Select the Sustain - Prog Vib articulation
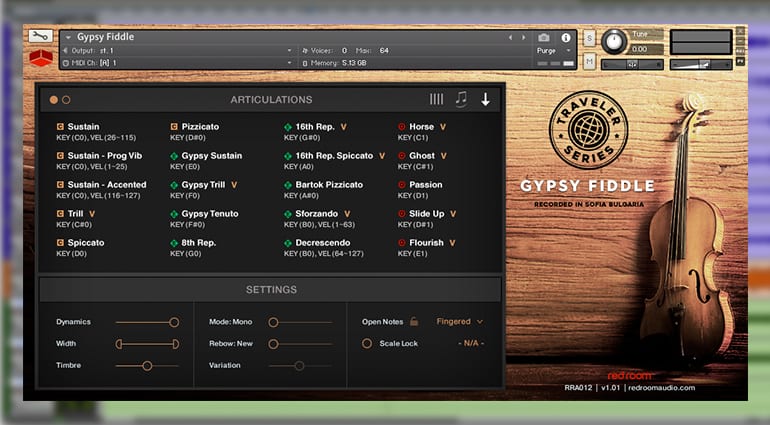The width and height of the screenshot is (770, 425). click(x=105, y=156)
